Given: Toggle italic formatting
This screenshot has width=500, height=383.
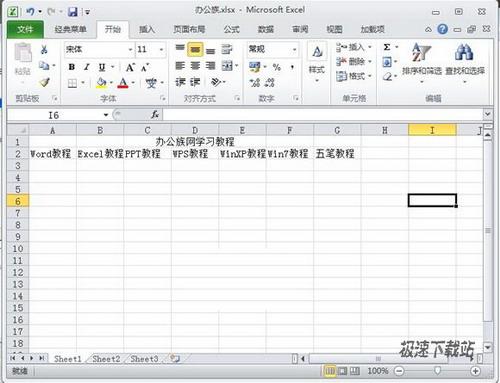Looking at the screenshot, I should click(x=87, y=67).
